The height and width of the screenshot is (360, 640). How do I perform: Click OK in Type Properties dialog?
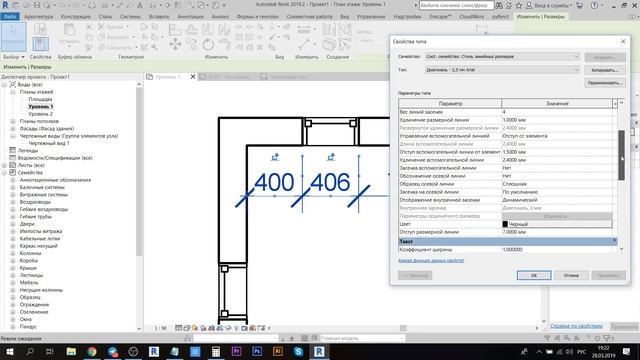click(x=534, y=276)
